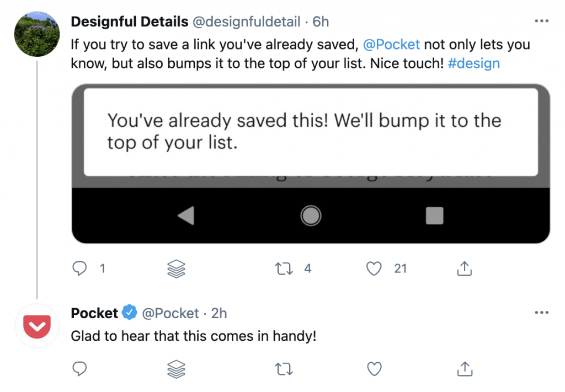Screen dimensions: 565x392
Task: Click Pocket's verified badge
Action: click(x=129, y=312)
